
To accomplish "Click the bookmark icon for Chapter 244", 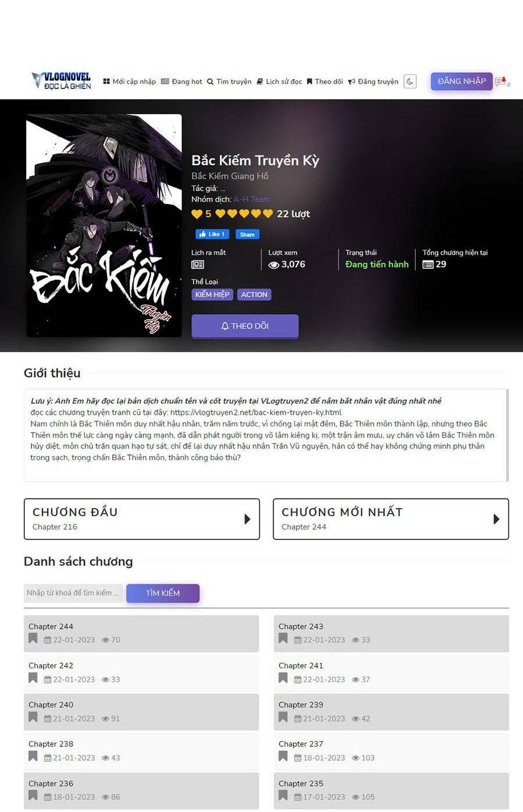I will point(33,639).
